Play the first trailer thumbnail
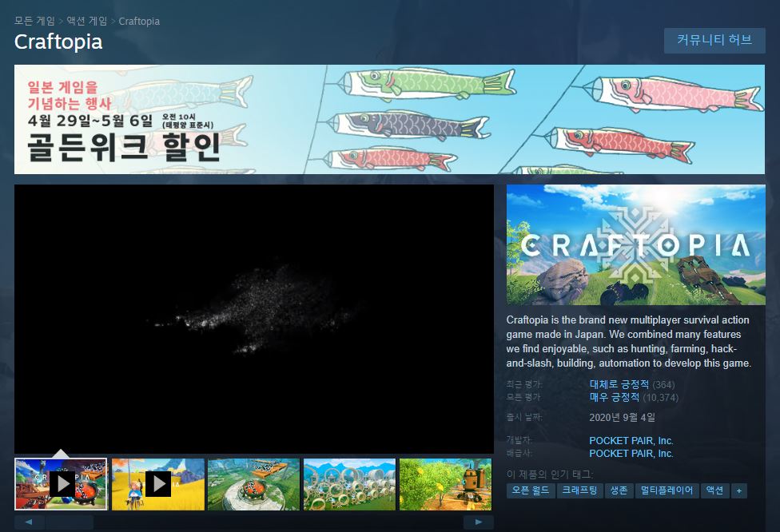Screen dimensions: 780x532 pyautogui.click(x=62, y=484)
